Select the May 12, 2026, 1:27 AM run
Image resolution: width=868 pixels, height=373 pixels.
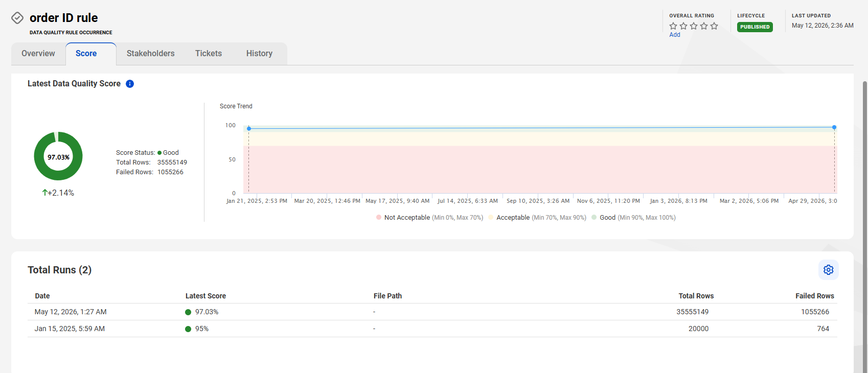point(432,312)
